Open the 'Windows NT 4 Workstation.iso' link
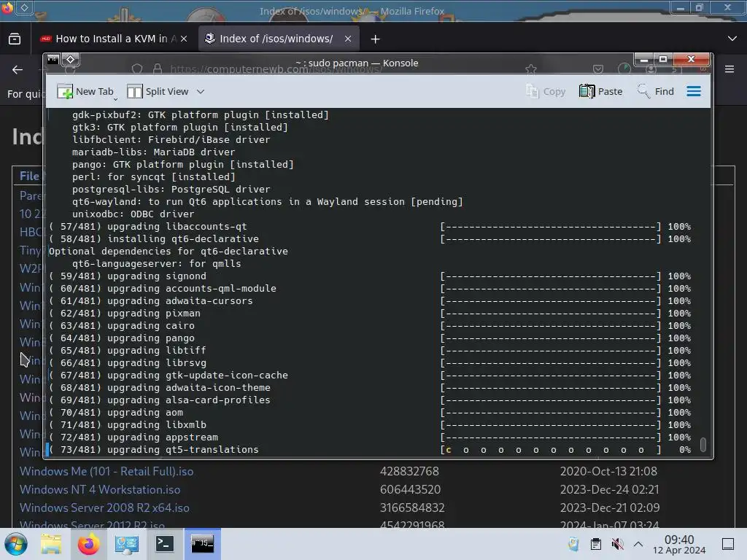747x560 pixels. (100, 489)
